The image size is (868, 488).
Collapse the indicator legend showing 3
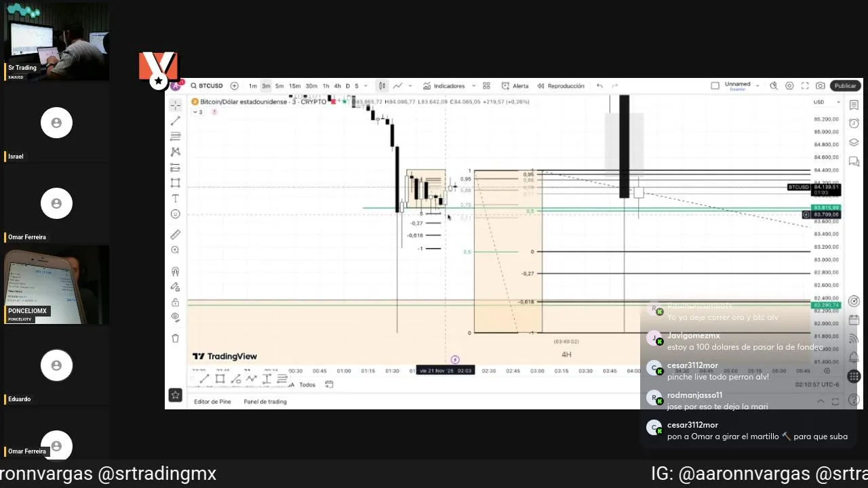tap(197, 112)
